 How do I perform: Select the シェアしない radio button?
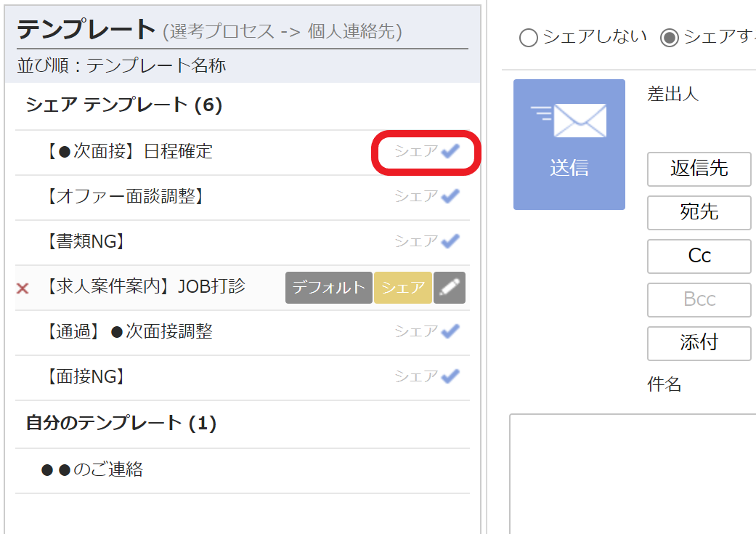pyautogui.click(x=528, y=39)
